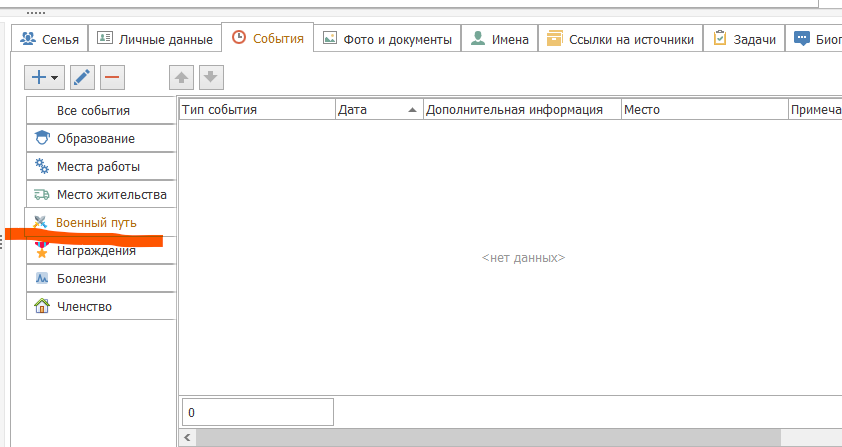Click the red minus delete event icon
This screenshot has width=842, height=447.
click(x=112, y=77)
